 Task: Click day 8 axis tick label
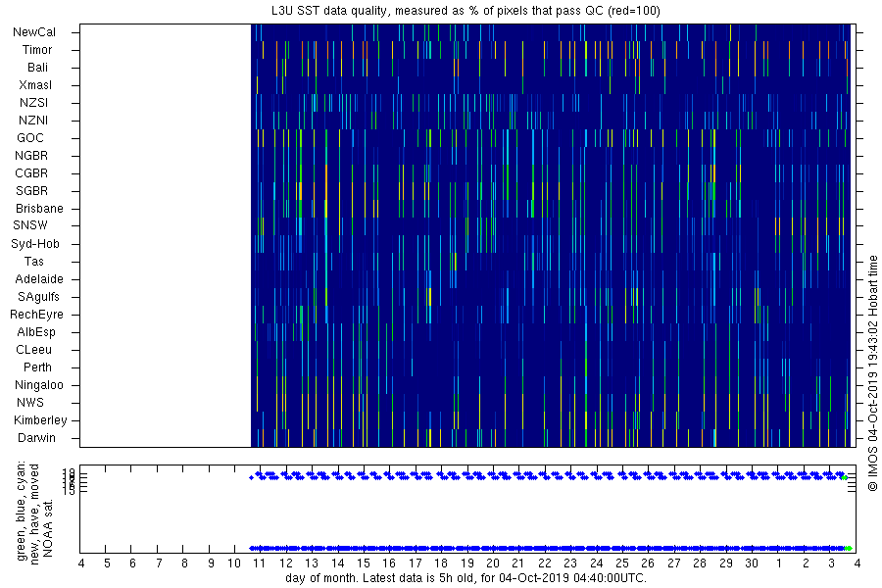(184, 563)
